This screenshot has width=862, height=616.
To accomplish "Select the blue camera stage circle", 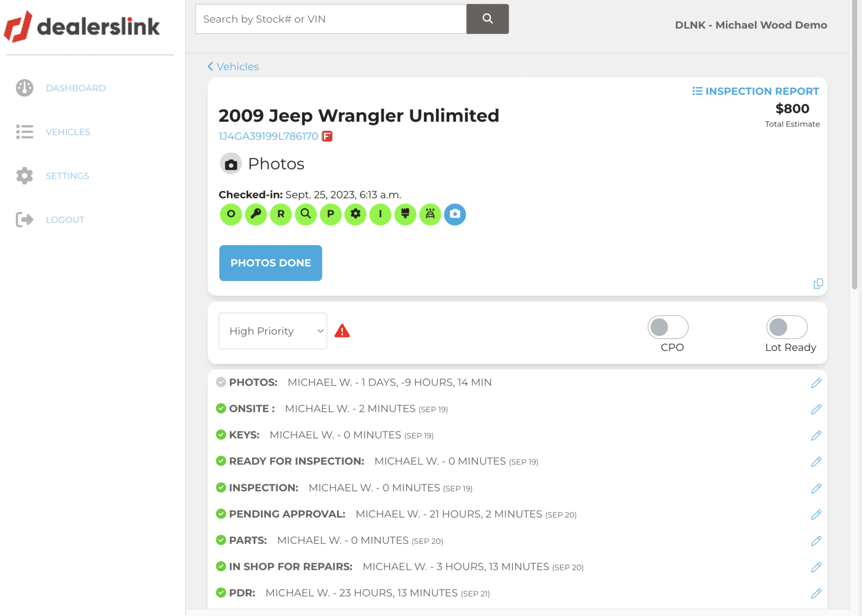I will click(x=455, y=214).
